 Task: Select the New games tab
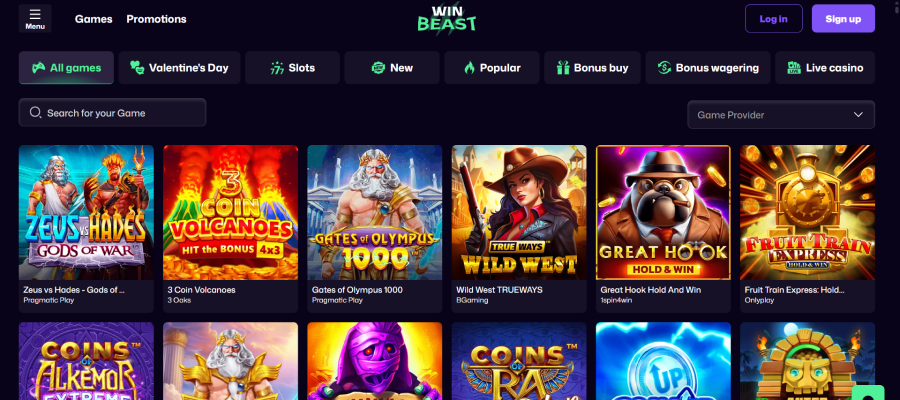click(x=392, y=68)
